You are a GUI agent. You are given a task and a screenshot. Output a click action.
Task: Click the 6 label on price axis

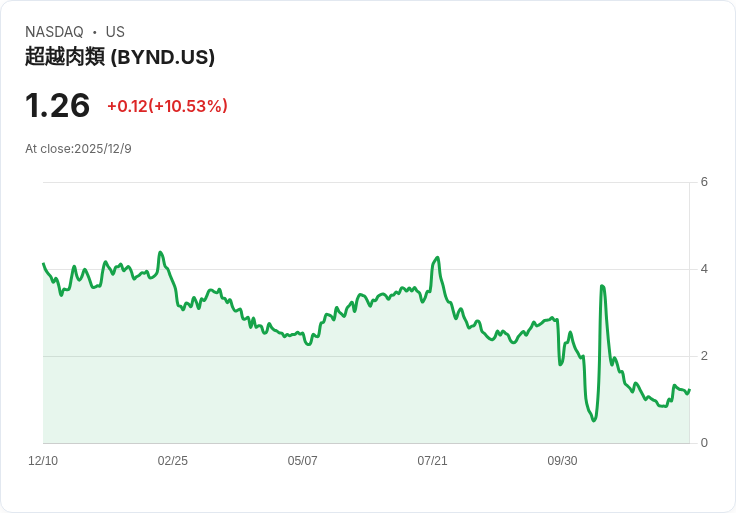[704, 182]
